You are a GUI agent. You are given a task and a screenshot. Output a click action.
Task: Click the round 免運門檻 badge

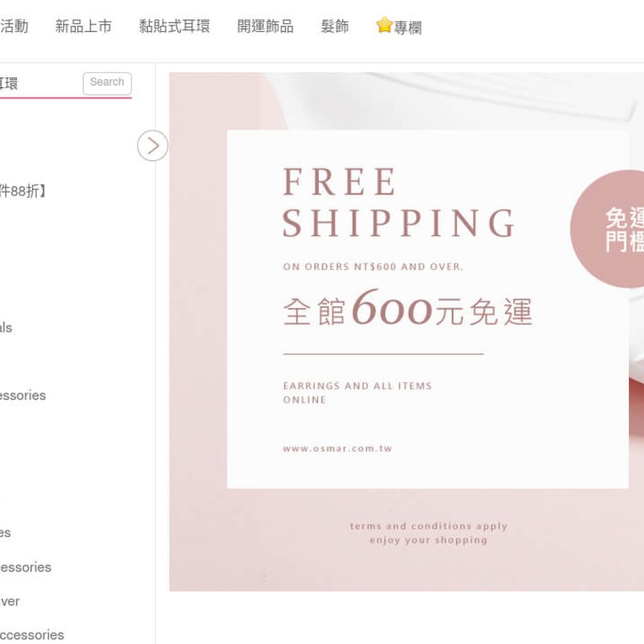pos(608,229)
